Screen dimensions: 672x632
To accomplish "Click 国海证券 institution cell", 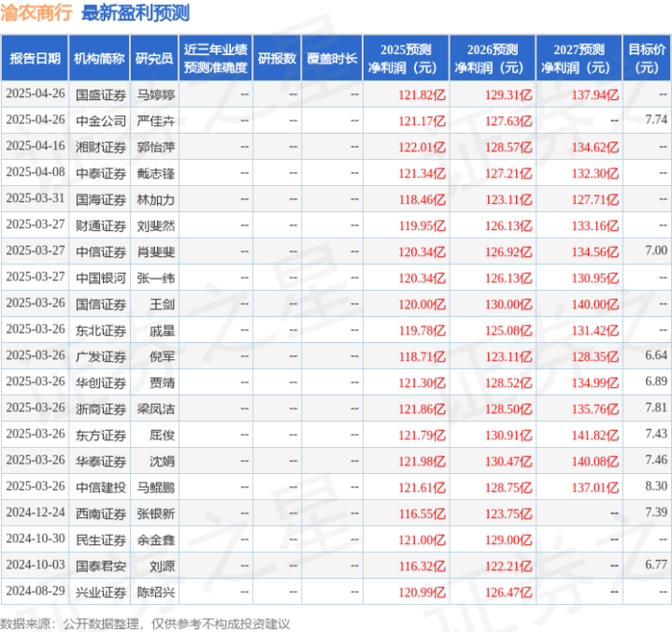I will [x=101, y=199].
